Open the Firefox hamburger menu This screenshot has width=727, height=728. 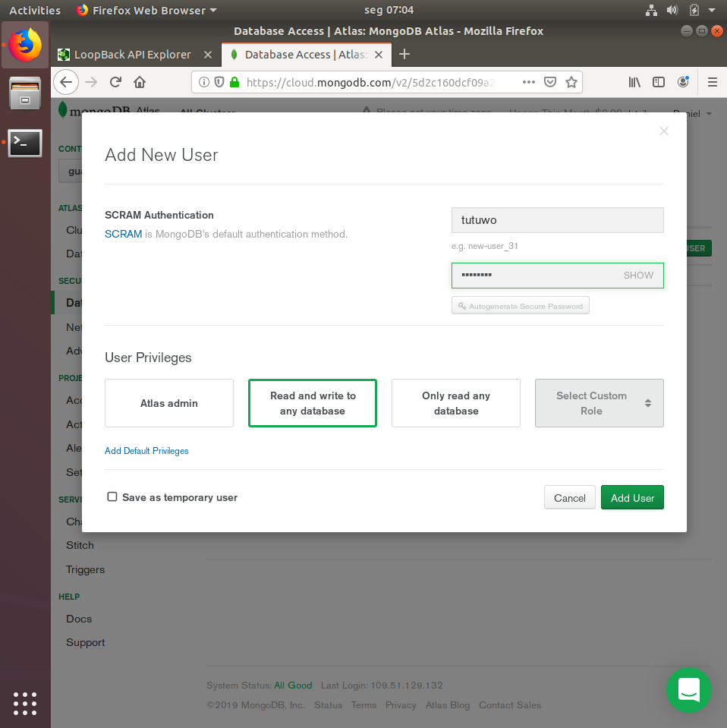(711, 81)
